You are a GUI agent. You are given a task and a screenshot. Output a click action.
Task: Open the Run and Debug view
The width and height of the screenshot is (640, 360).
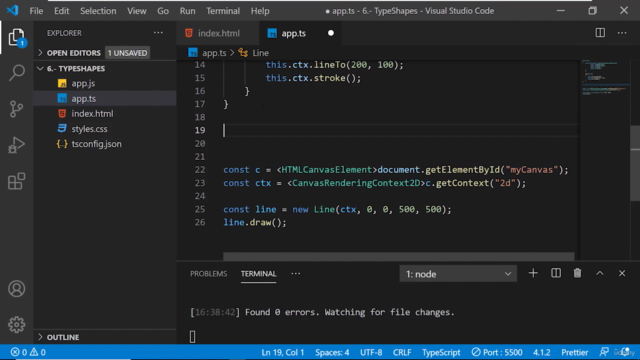pyautogui.click(x=16, y=145)
